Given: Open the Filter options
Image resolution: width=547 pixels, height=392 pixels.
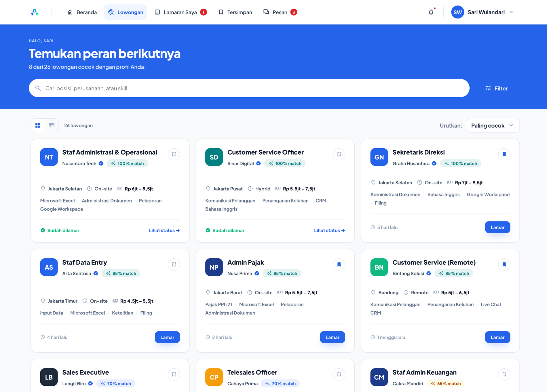Looking at the screenshot, I should [496, 88].
